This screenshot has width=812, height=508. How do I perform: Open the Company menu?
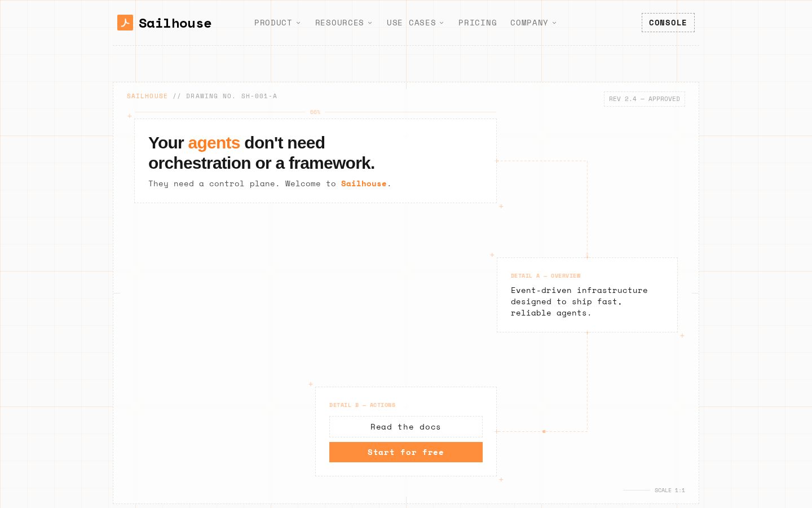point(533,23)
